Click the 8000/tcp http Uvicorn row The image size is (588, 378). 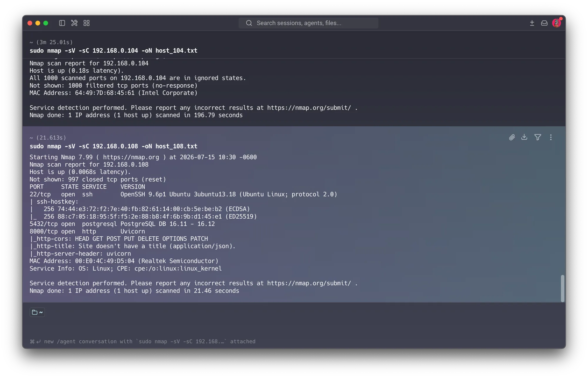[x=87, y=231]
